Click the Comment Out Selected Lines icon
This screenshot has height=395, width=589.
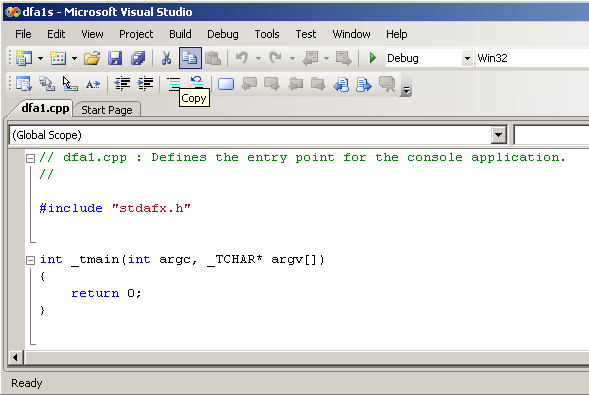[x=174, y=84]
